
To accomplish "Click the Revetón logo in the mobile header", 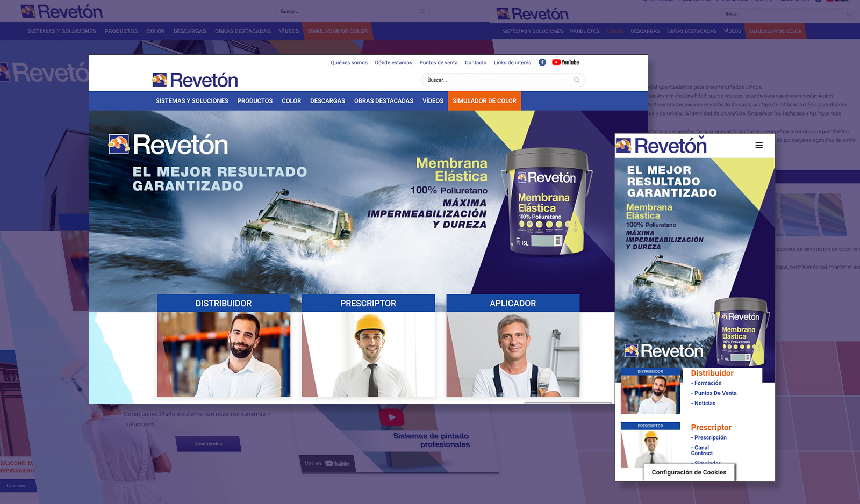I will [661, 145].
